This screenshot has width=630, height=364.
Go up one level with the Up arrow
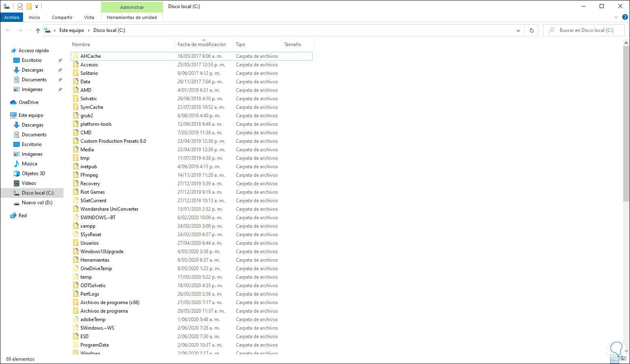pos(38,30)
